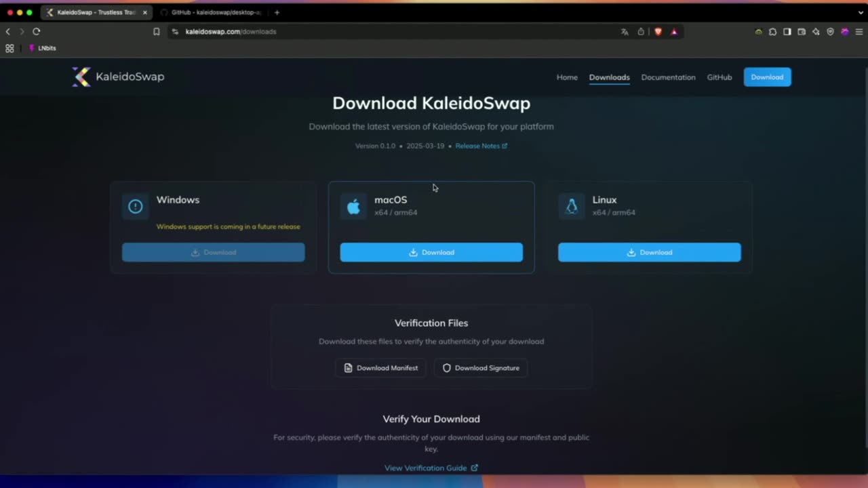
Task: Click the Linux Download button
Action: click(649, 252)
